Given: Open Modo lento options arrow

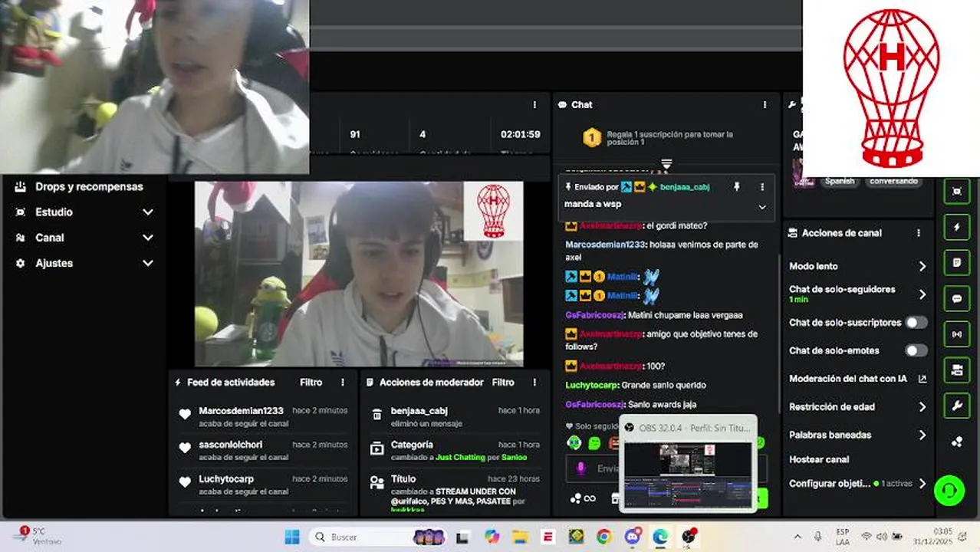Looking at the screenshot, I should (x=922, y=266).
